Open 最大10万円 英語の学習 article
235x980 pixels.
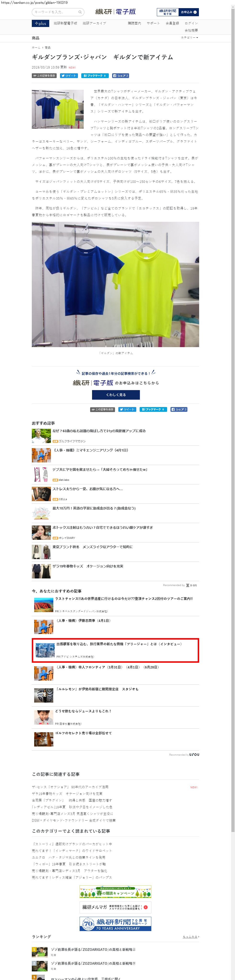(x=94, y=508)
